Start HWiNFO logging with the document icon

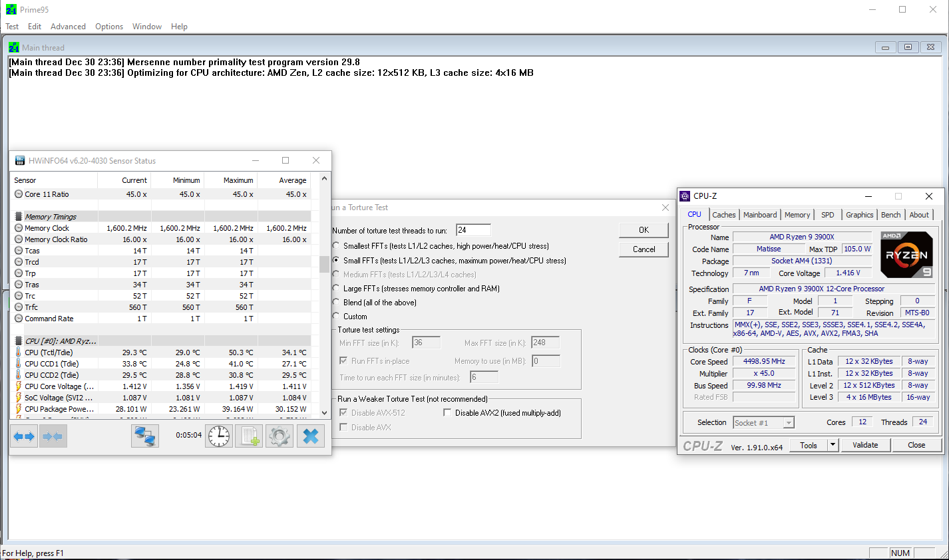(249, 436)
